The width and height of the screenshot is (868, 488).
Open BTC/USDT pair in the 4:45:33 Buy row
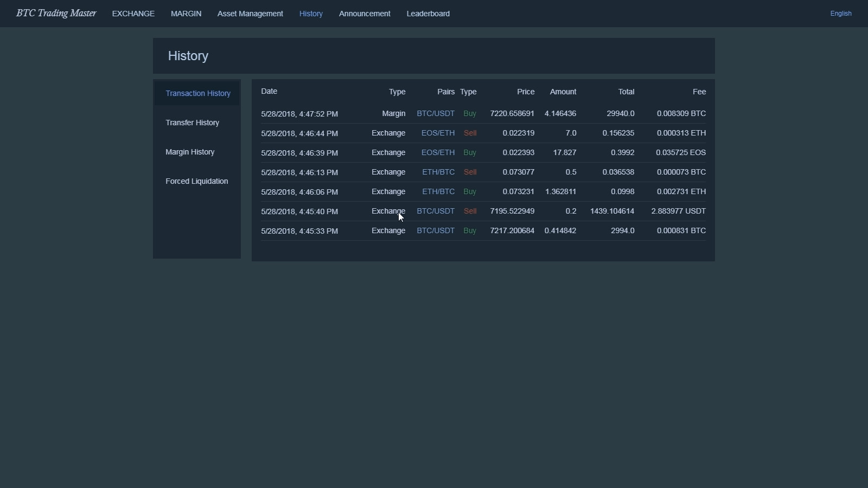pyautogui.click(x=436, y=231)
